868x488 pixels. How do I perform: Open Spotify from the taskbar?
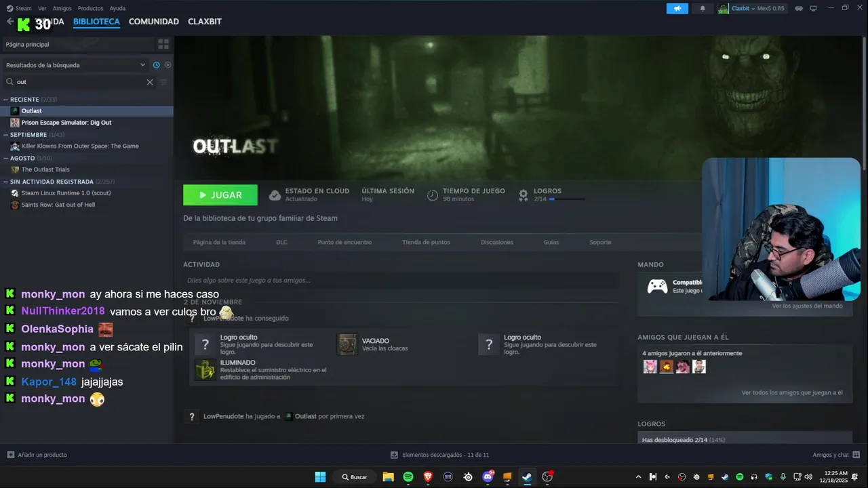pyautogui.click(x=408, y=477)
